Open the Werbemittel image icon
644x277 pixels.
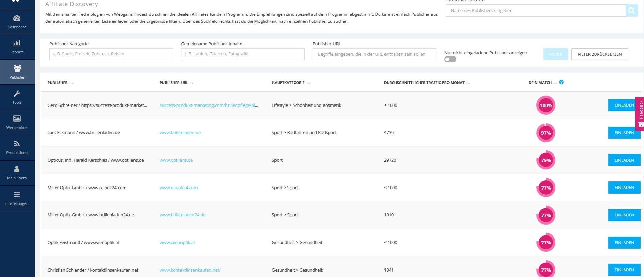(17, 119)
